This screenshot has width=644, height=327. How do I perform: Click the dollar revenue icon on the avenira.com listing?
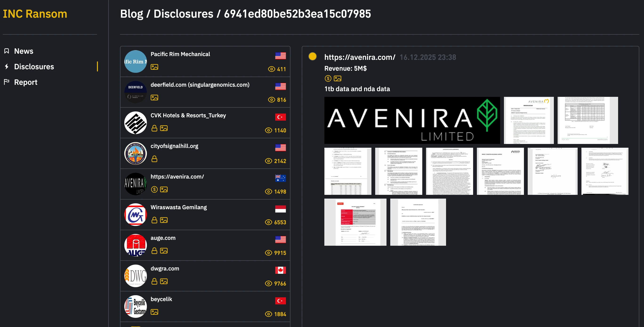pyautogui.click(x=155, y=190)
